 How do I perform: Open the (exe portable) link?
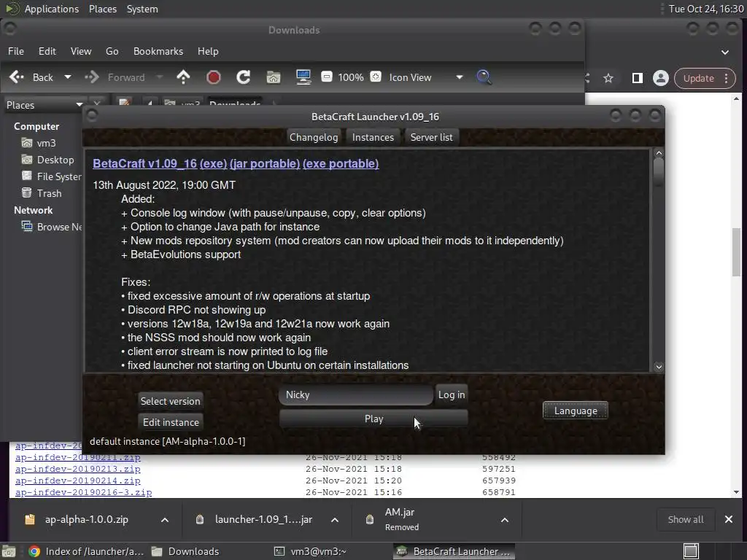[x=341, y=163]
